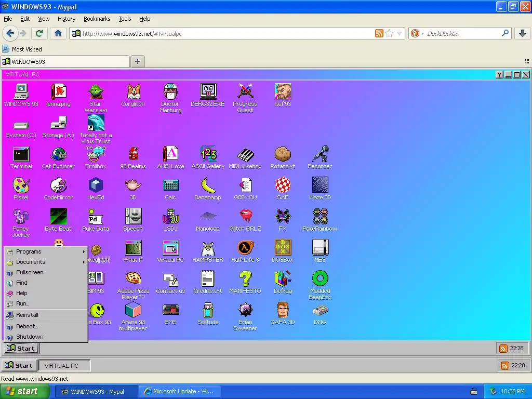Launch Potato.yt icon
The width and height of the screenshot is (532, 399).
coord(283,158)
